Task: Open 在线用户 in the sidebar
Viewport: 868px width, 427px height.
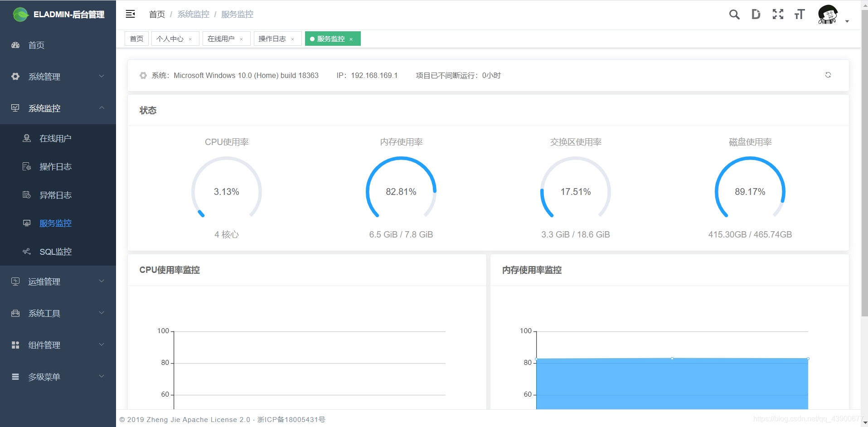Action: click(x=58, y=138)
